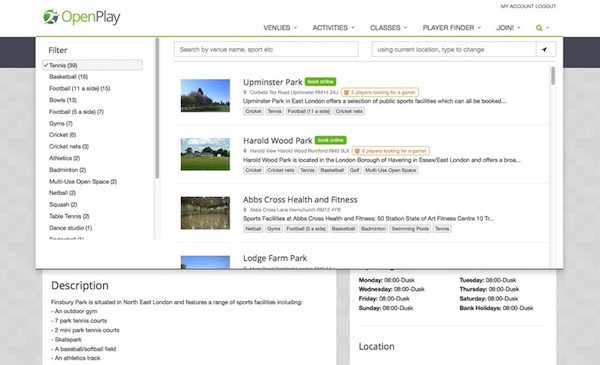Open Abbs Cross Health and Fitness title

point(300,199)
